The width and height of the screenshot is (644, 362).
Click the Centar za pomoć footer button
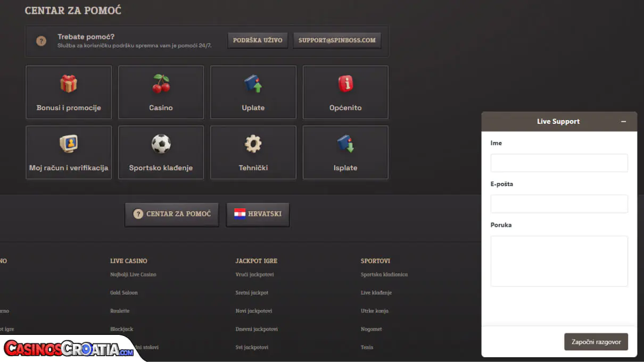click(172, 214)
